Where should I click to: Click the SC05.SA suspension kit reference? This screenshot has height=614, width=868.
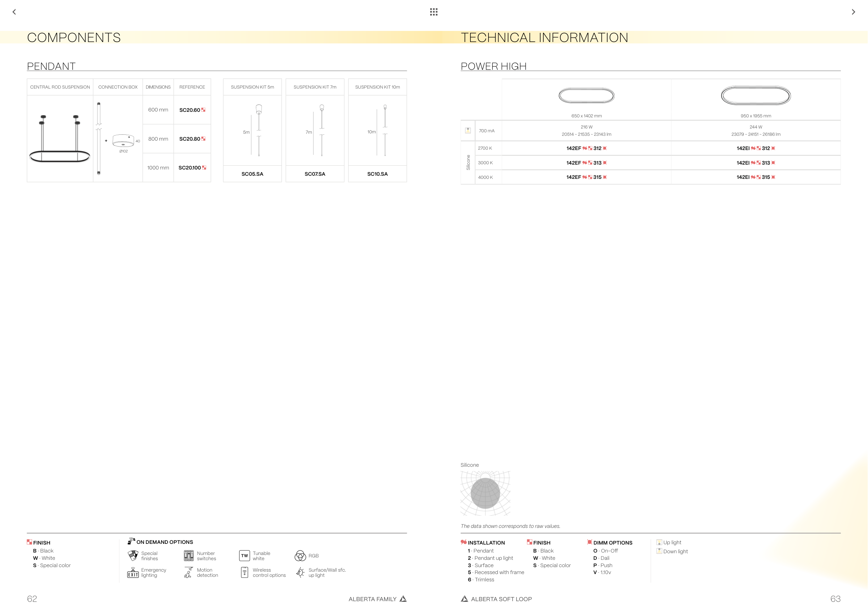pyautogui.click(x=252, y=174)
